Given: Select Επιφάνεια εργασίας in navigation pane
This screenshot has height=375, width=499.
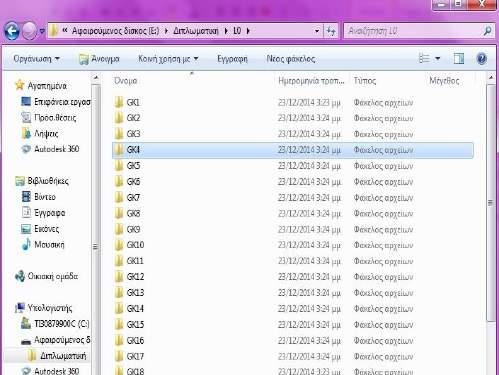Looking at the screenshot, I should click(56, 102).
